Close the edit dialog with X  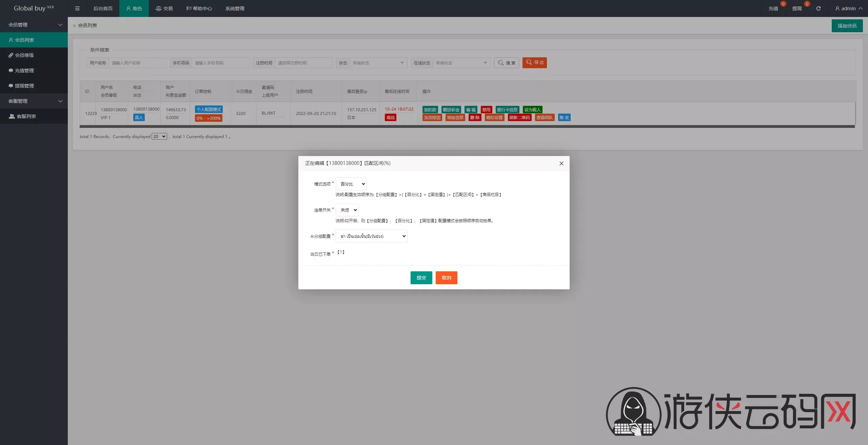[561, 163]
